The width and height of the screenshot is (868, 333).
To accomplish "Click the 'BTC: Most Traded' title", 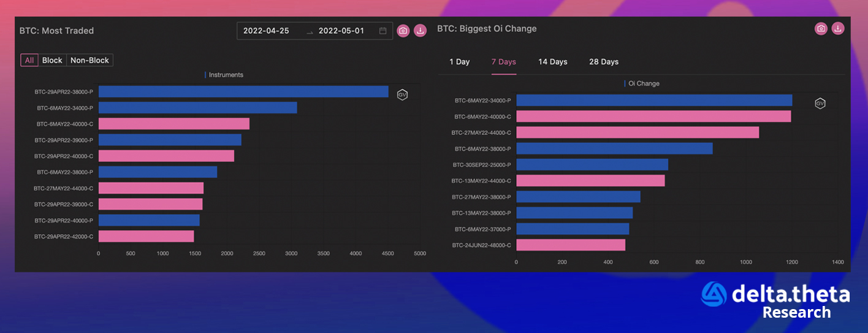I will (56, 31).
